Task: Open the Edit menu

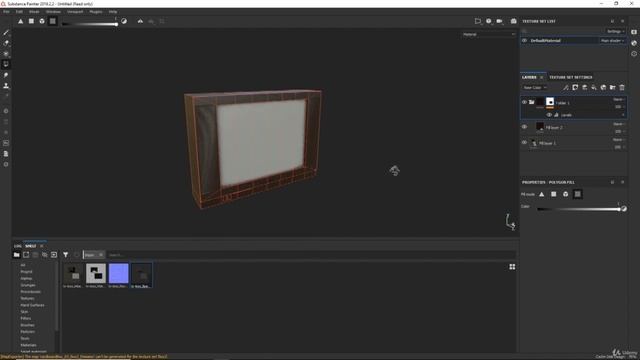Action: click(x=19, y=12)
